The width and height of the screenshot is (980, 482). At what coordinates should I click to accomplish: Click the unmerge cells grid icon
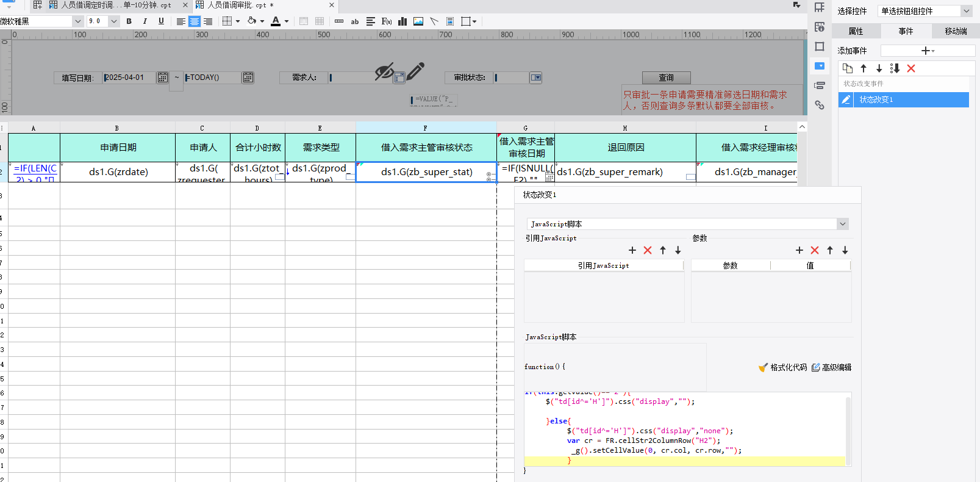[320, 21]
